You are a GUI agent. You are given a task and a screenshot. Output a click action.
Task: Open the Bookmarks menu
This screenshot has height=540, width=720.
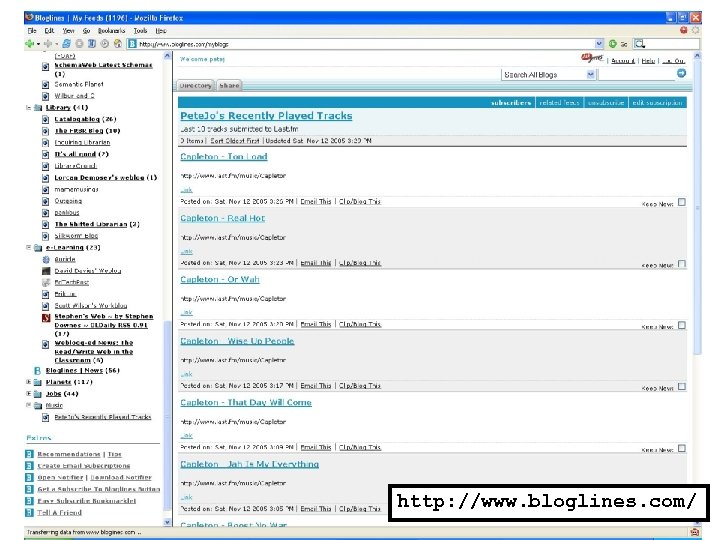tap(111, 31)
